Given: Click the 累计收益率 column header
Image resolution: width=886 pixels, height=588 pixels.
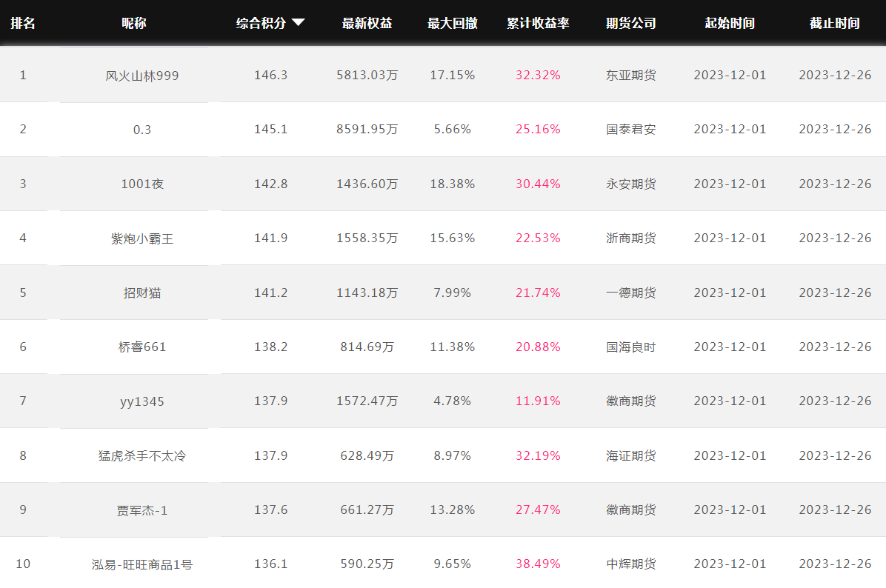Looking at the screenshot, I should point(538,23).
